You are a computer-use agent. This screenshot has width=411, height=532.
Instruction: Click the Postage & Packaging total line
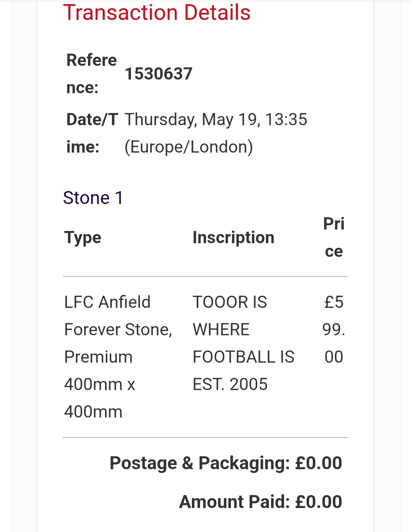[x=226, y=463]
